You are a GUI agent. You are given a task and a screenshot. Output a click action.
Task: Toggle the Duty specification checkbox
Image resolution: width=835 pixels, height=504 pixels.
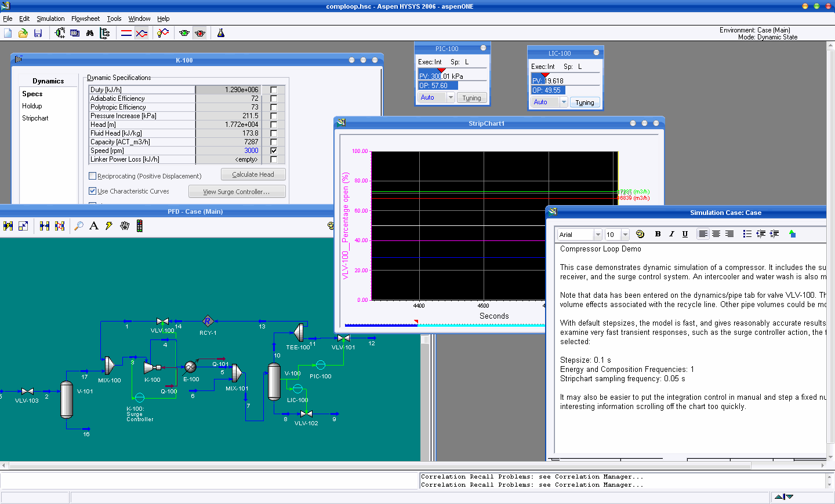click(274, 90)
